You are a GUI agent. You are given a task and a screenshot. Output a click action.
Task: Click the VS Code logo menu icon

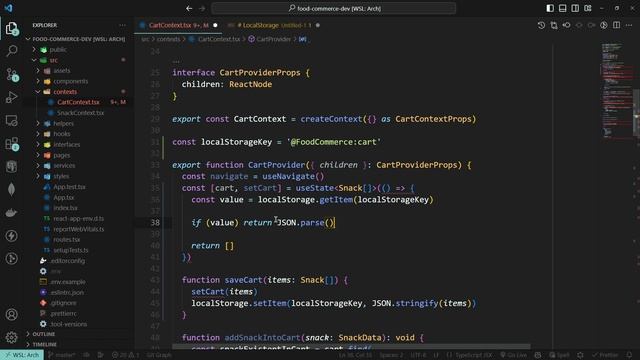click(x=8, y=8)
